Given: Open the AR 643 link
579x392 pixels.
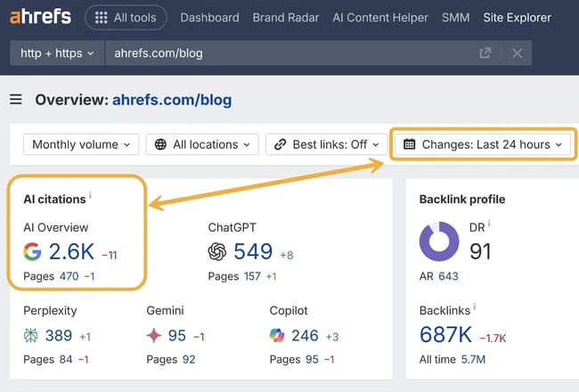Looking at the screenshot, I should 448,276.
